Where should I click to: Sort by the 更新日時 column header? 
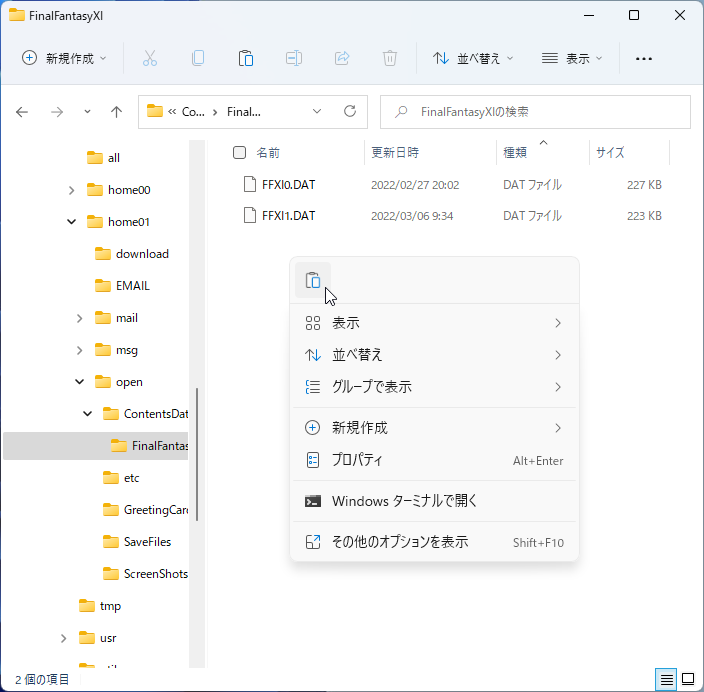coord(395,153)
